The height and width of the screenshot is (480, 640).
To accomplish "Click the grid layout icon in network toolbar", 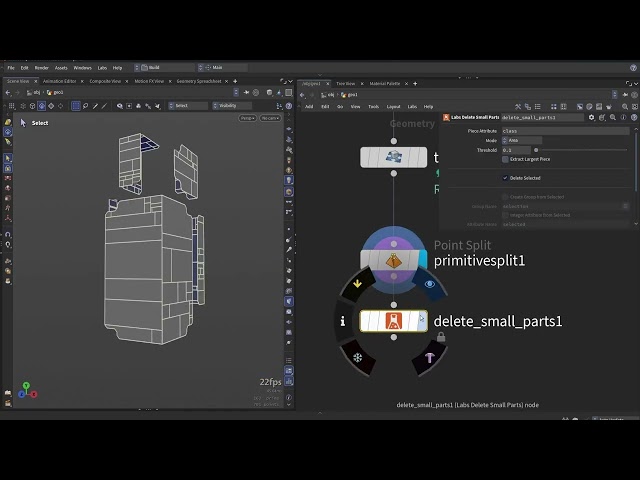I will 553,107.
